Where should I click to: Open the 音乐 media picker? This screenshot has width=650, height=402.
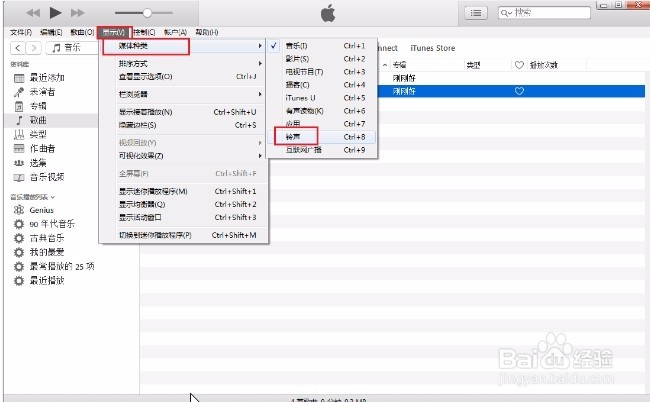(72, 48)
